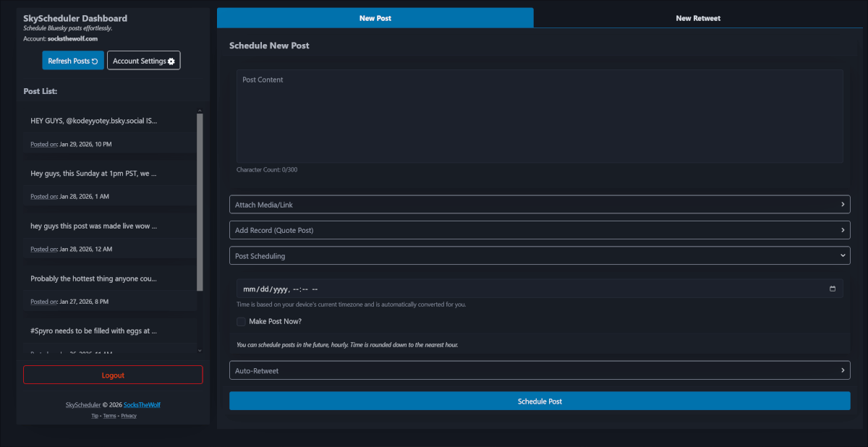Click the Tip link in the footer
The image size is (868, 447).
[x=94, y=415]
